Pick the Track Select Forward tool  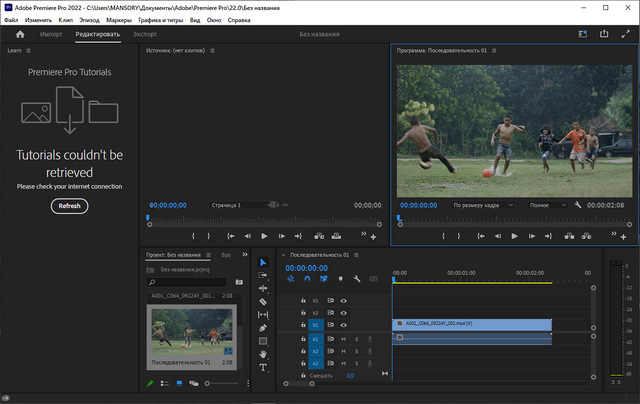(263, 275)
